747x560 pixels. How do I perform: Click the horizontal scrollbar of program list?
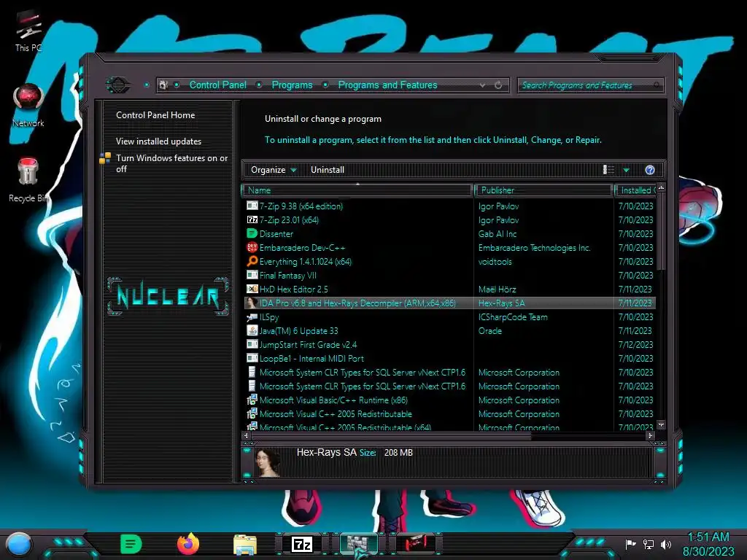[391, 436]
